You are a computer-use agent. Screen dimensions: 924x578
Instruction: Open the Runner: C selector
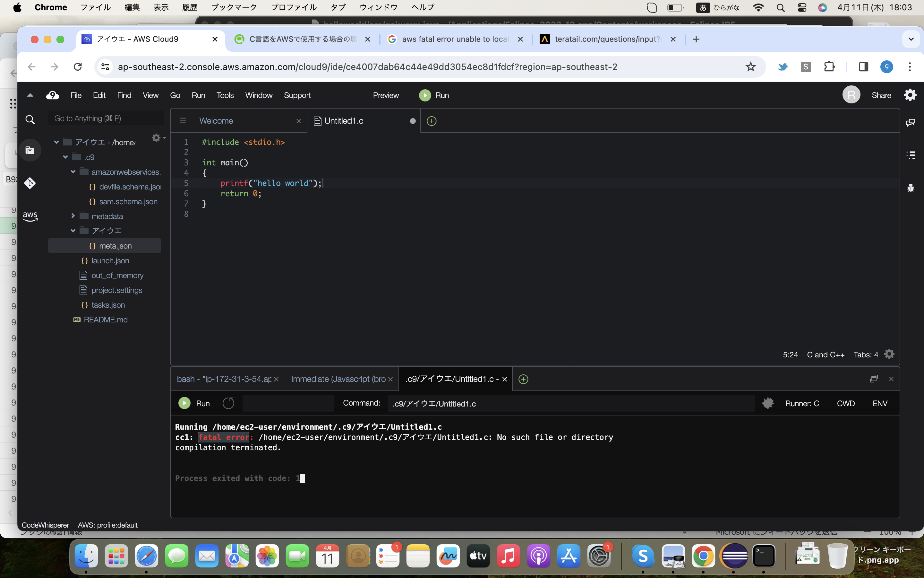tap(802, 403)
